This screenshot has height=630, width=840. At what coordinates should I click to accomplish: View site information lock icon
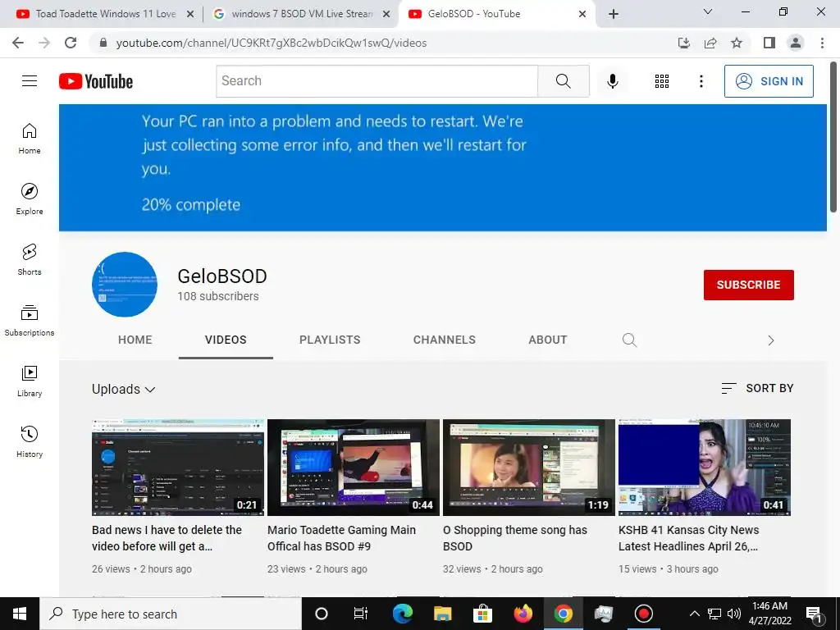pos(103,43)
